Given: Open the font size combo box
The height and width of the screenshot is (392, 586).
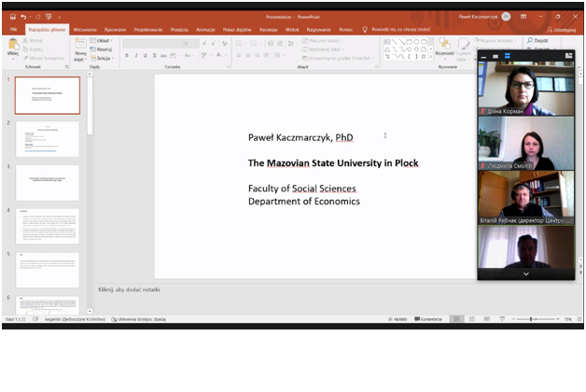Looking at the screenshot, I should pyautogui.click(x=189, y=44).
